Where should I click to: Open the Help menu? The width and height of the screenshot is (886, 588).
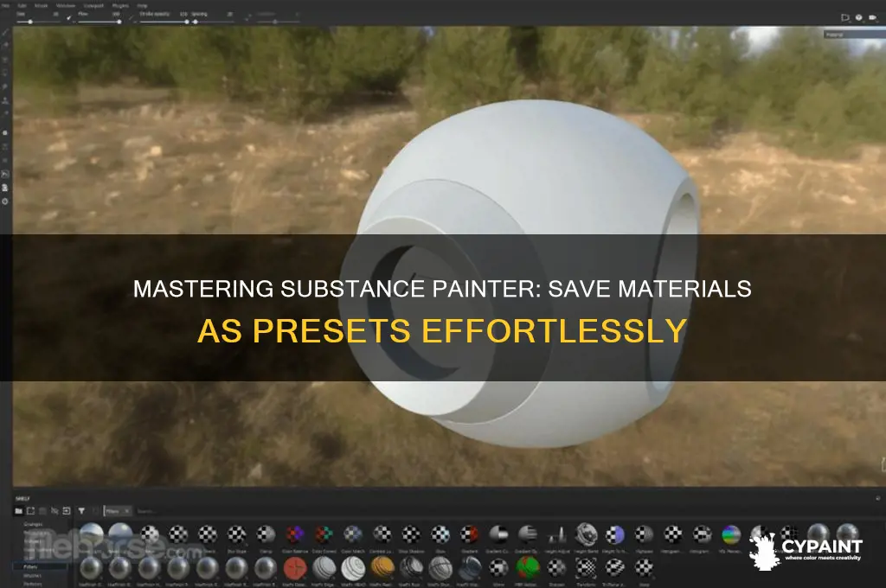tap(142, 6)
